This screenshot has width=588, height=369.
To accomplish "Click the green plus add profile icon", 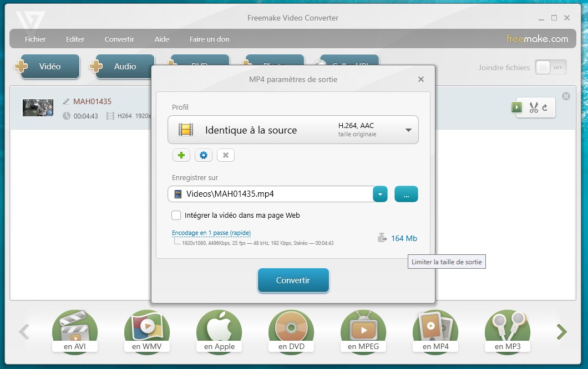I will (181, 155).
